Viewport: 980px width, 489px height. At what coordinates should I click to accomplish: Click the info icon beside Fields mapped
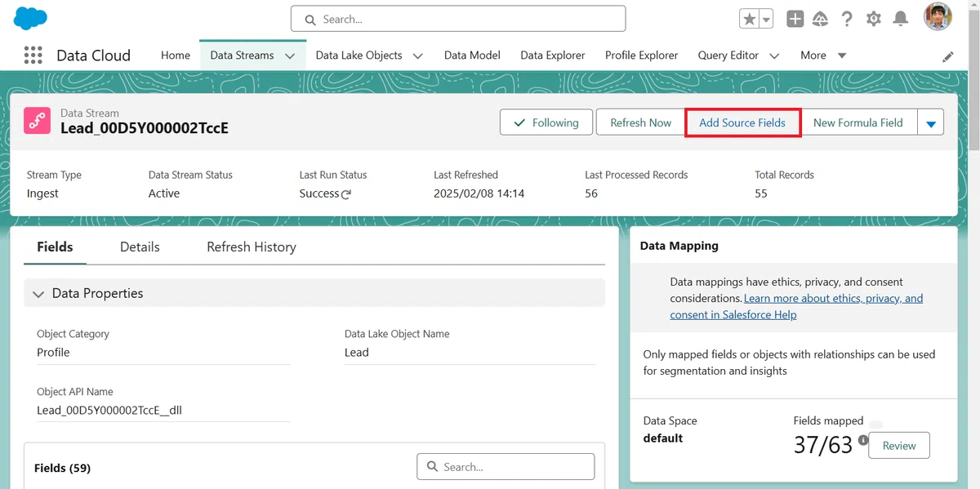[x=863, y=441]
